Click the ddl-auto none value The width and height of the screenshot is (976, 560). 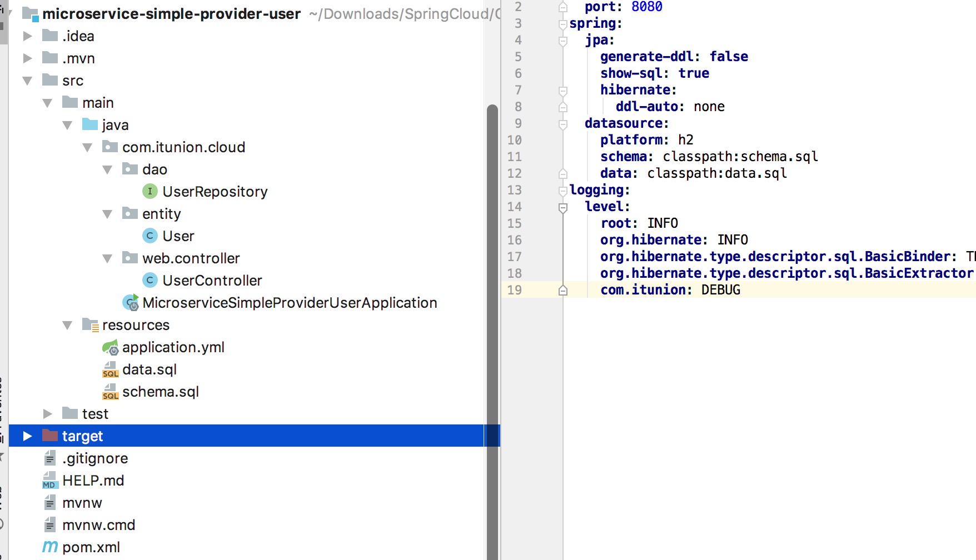[x=709, y=107]
